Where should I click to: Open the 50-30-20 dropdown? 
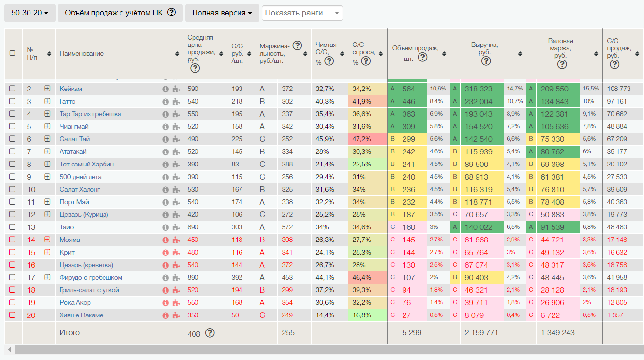[30, 13]
